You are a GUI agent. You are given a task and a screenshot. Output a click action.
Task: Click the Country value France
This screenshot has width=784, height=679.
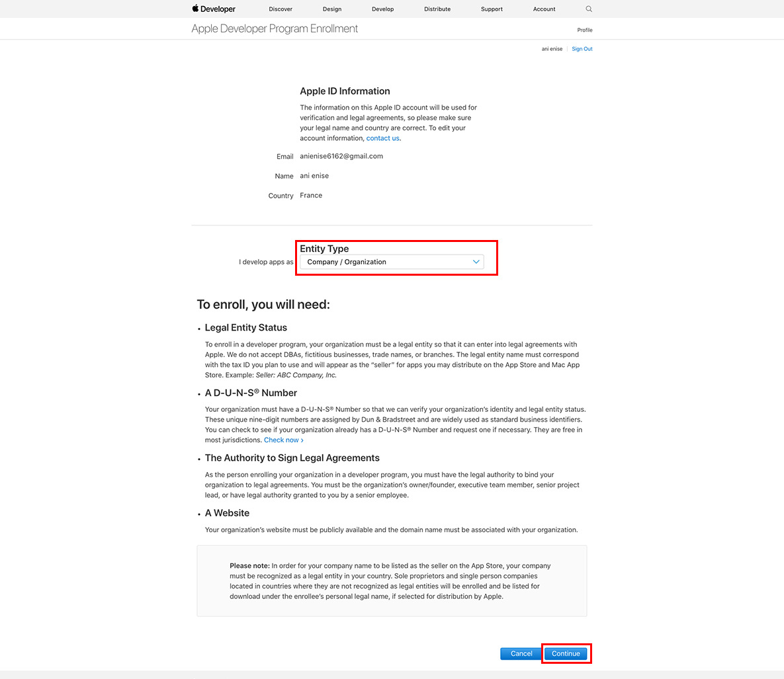(311, 195)
